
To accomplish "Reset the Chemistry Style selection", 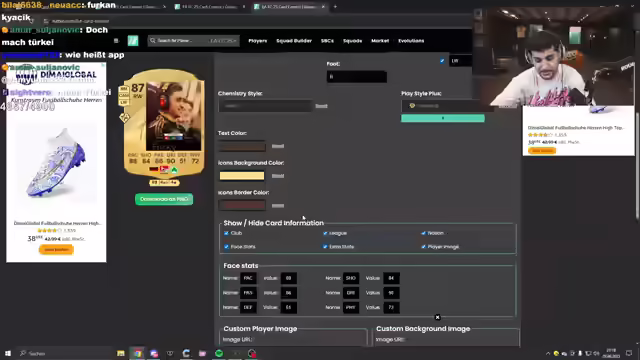I will click(321, 106).
